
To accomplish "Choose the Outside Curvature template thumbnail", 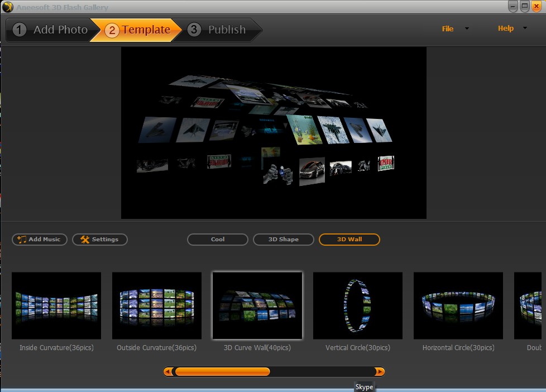I will click(x=157, y=305).
